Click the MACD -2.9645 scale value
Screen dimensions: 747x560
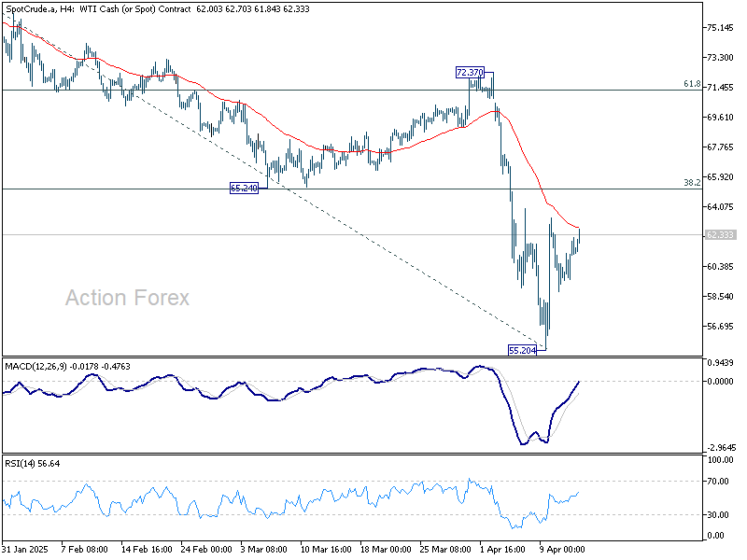(722, 448)
